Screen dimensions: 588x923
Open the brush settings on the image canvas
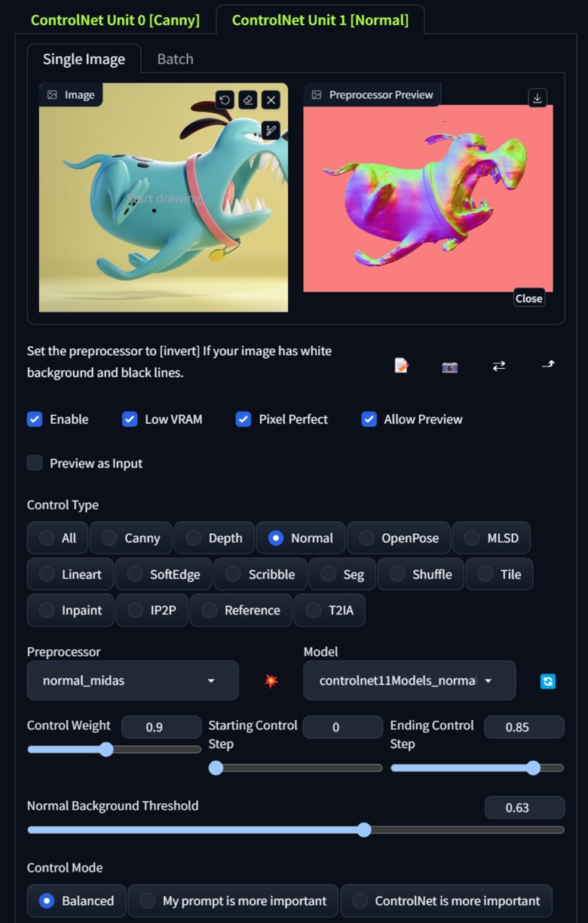pyautogui.click(x=271, y=130)
